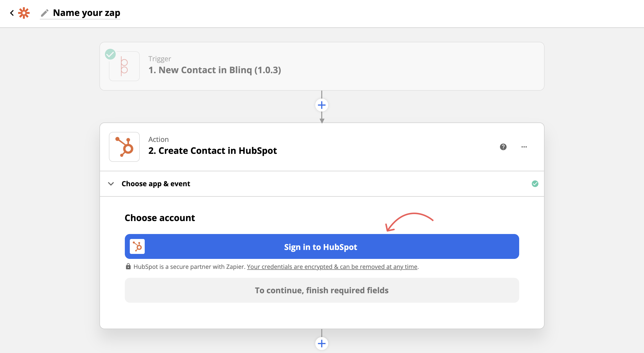Open the three-dot more options menu

pyautogui.click(x=524, y=147)
